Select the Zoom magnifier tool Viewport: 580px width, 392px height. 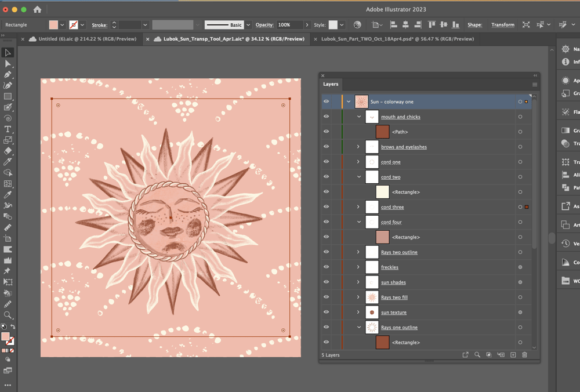coord(8,315)
